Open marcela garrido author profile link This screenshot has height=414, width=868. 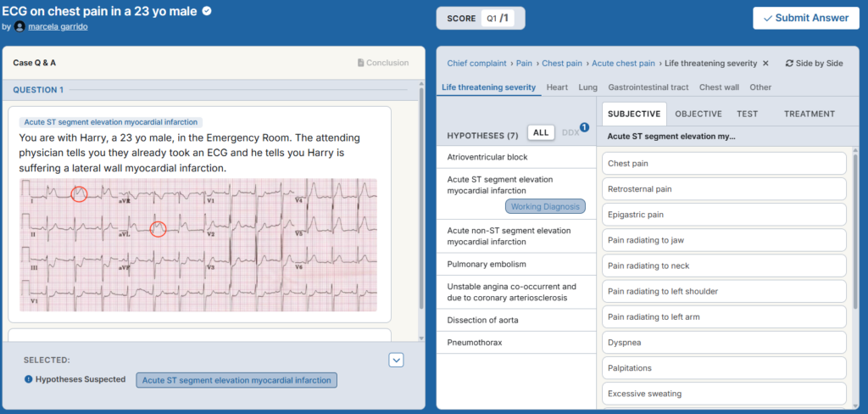(x=58, y=26)
